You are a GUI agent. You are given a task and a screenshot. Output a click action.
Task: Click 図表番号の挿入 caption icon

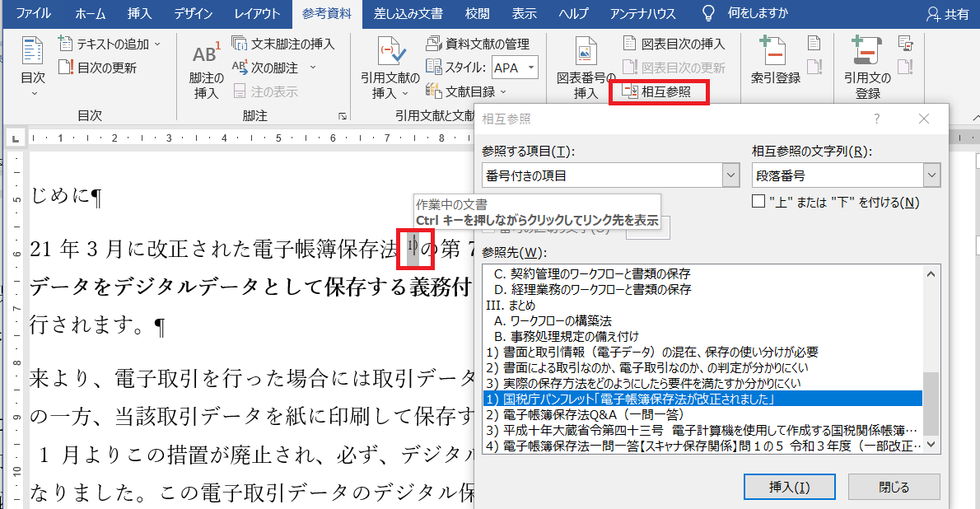(586, 54)
